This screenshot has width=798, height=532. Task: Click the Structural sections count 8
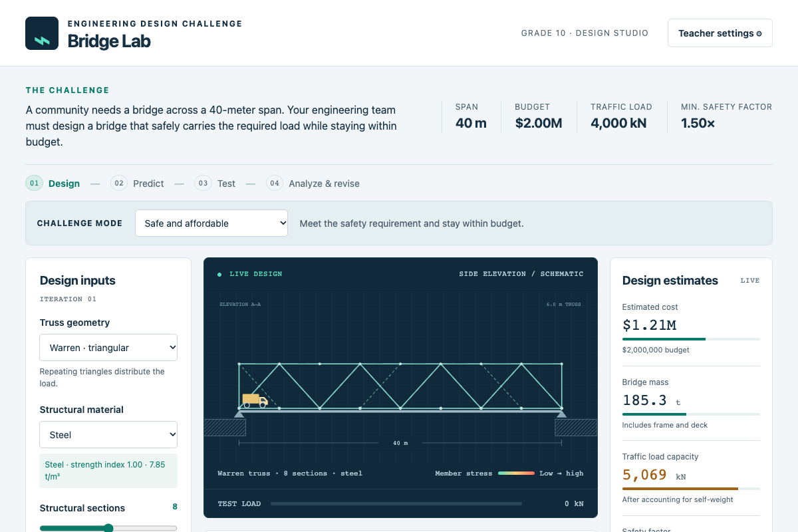pos(175,507)
